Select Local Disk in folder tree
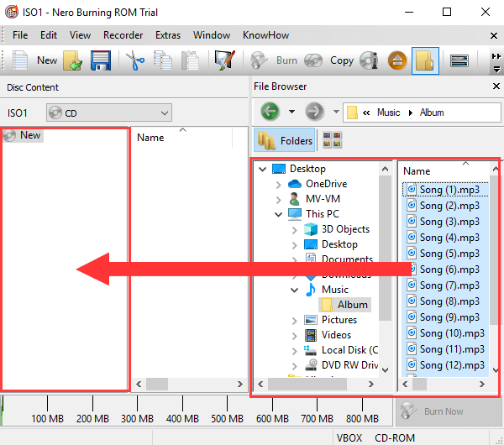This screenshot has height=445, width=504. pos(341,350)
